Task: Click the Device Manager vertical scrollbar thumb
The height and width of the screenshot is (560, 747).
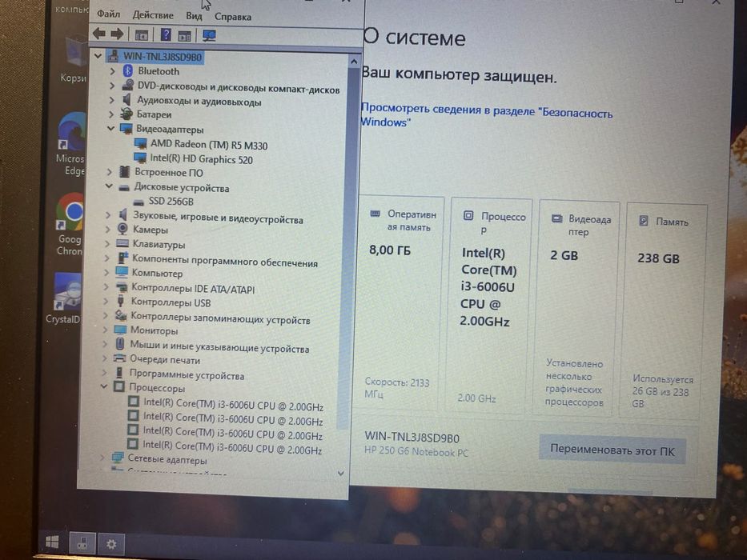Action: [x=347, y=248]
